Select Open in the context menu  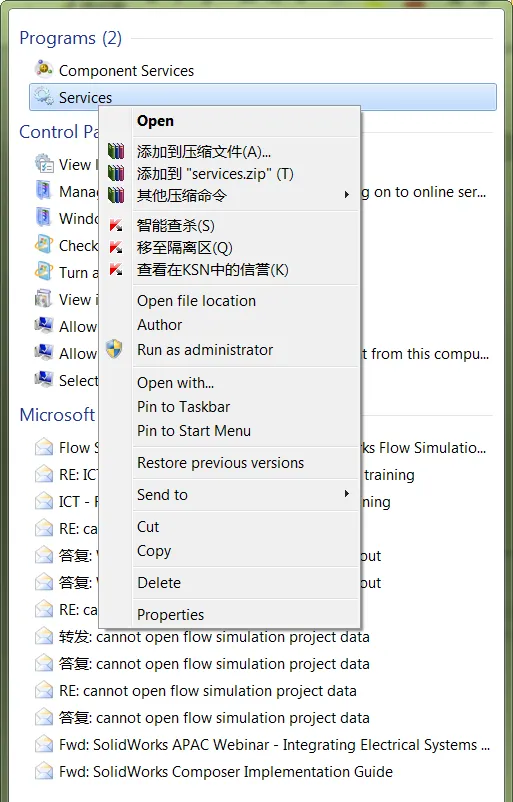(x=155, y=121)
